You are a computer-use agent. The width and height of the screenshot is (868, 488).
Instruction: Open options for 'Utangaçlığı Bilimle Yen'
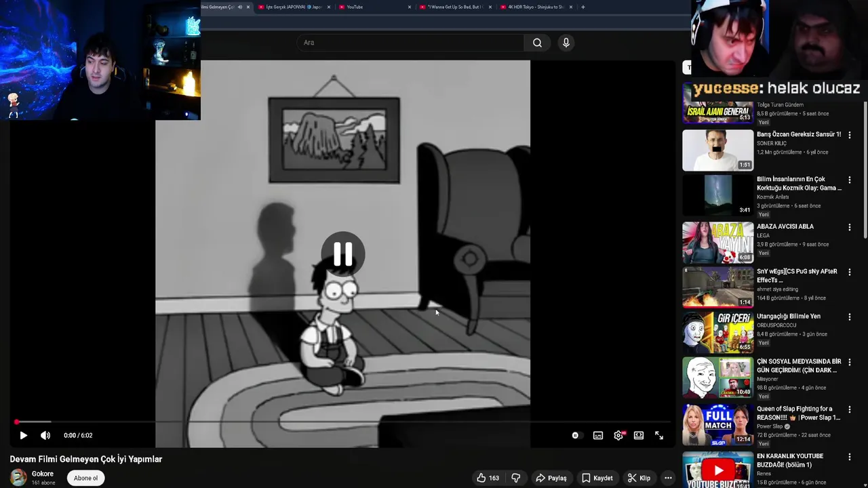pos(850,317)
